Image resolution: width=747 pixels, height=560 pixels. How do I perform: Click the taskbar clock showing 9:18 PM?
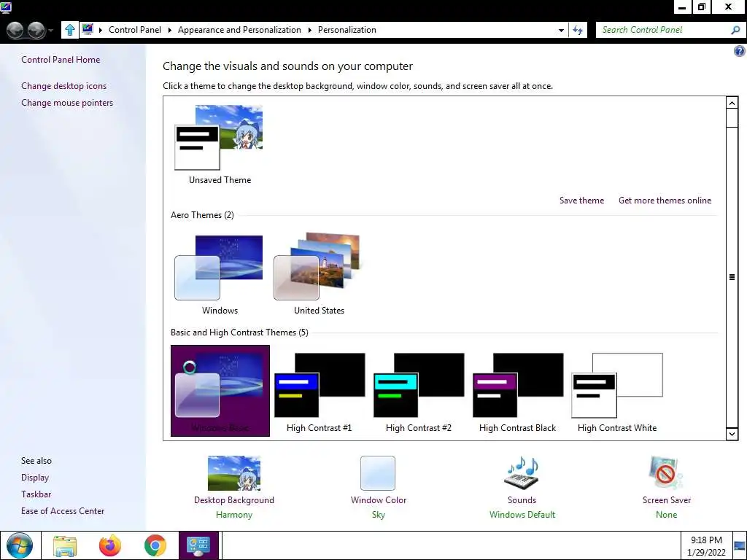pyautogui.click(x=706, y=546)
